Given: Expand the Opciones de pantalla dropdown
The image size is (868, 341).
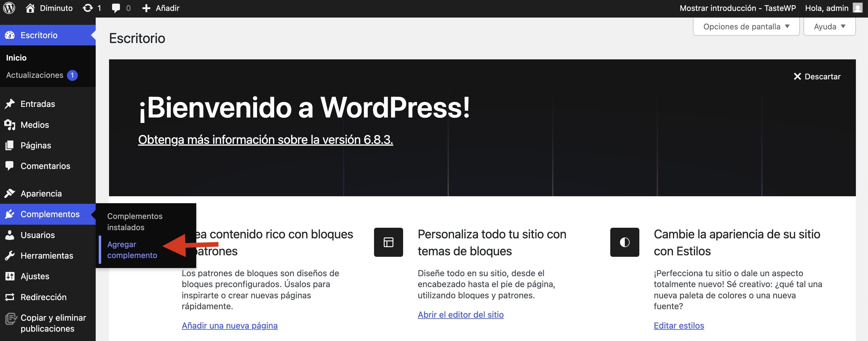Looking at the screenshot, I should (746, 27).
